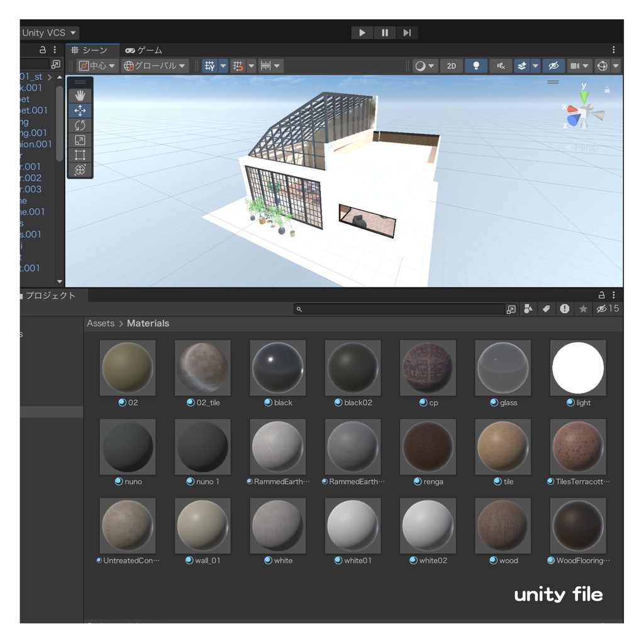644x644 pixels.
Task: Select the renga material sphere
Action: [428, 447]
